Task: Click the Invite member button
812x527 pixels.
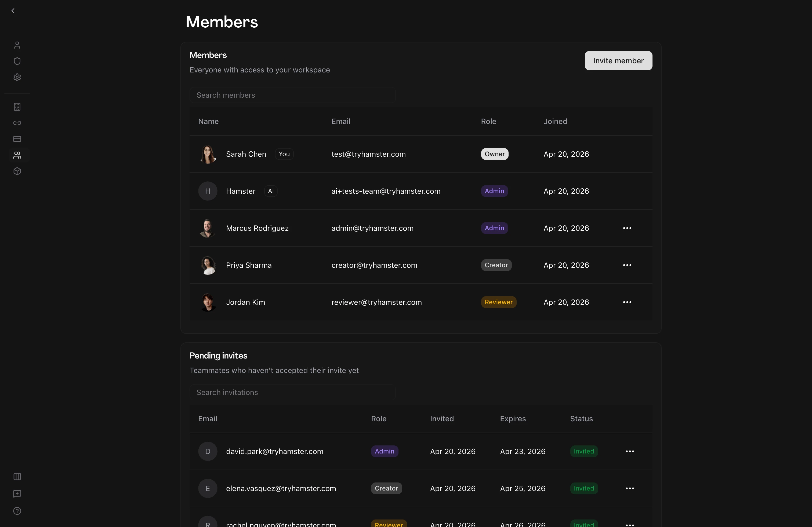Action: pyautogui.click(x=618, y=61)
